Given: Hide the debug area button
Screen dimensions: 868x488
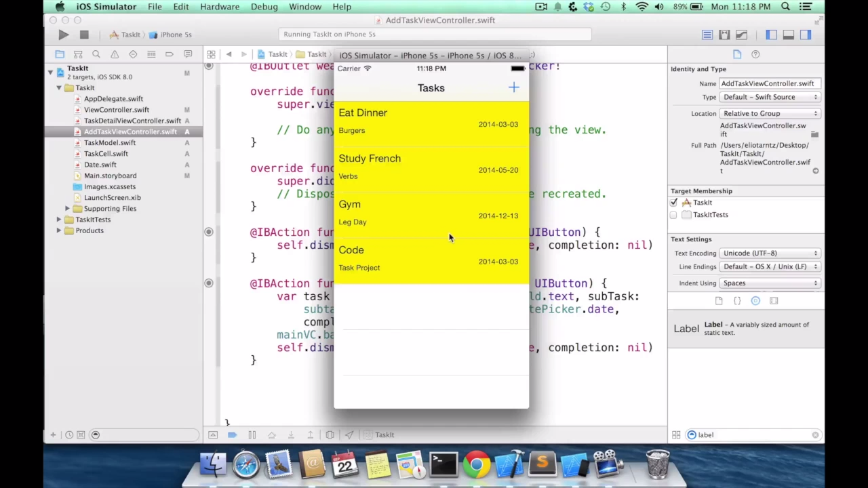Looking at the screenshot, I should (x=213, y=435).
